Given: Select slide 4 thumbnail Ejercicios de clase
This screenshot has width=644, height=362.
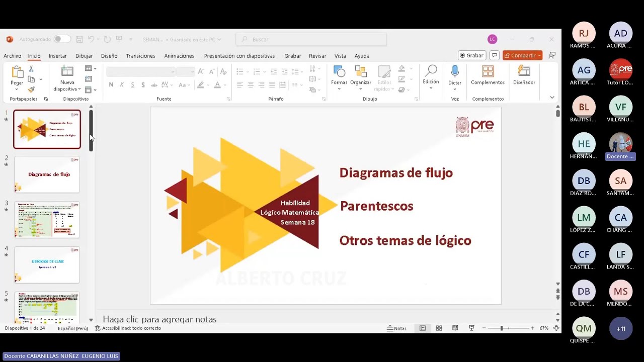Looking at the screenshot, I should pos(47,265).
